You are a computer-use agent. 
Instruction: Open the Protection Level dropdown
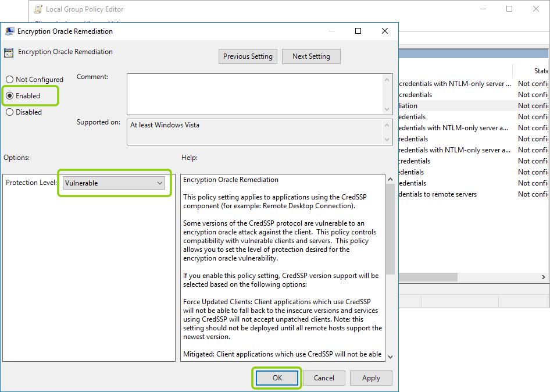114,183
